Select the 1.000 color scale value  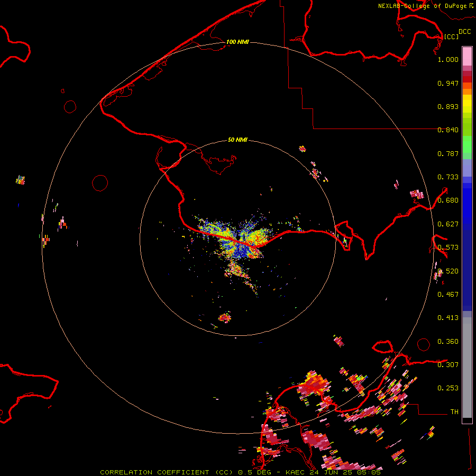coord(448,59)
